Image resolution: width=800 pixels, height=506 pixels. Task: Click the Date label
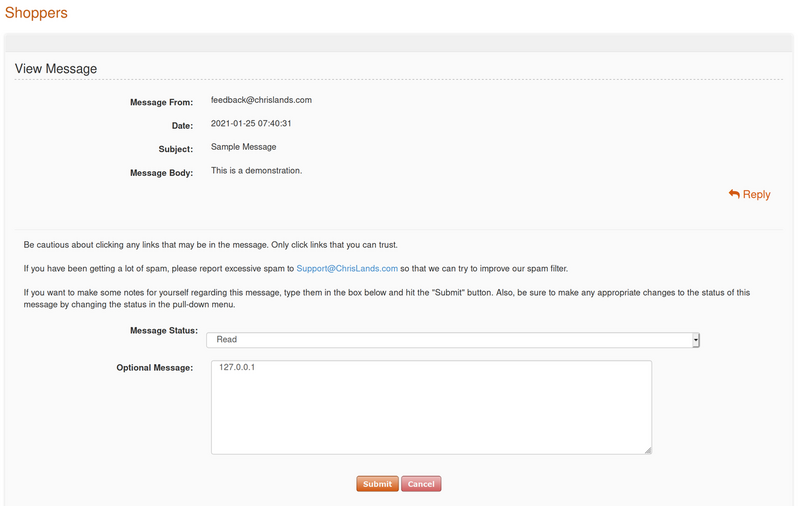[182, 125]
